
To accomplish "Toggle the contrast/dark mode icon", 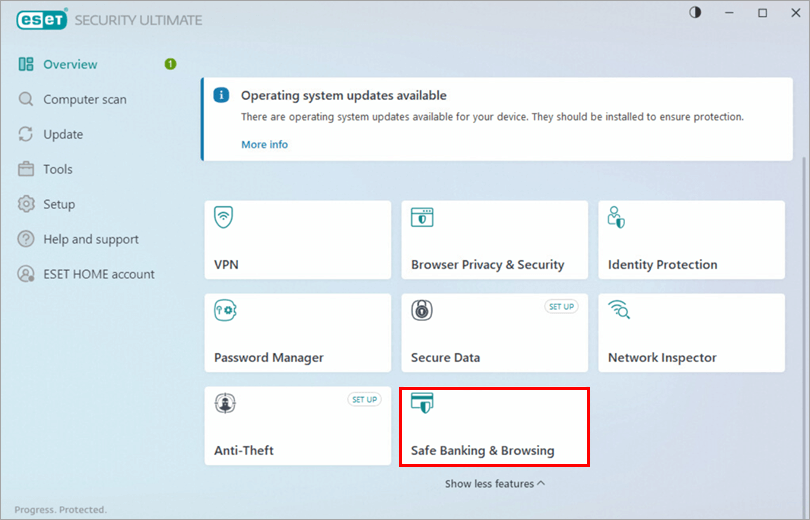I will click(x=695, y=12).
